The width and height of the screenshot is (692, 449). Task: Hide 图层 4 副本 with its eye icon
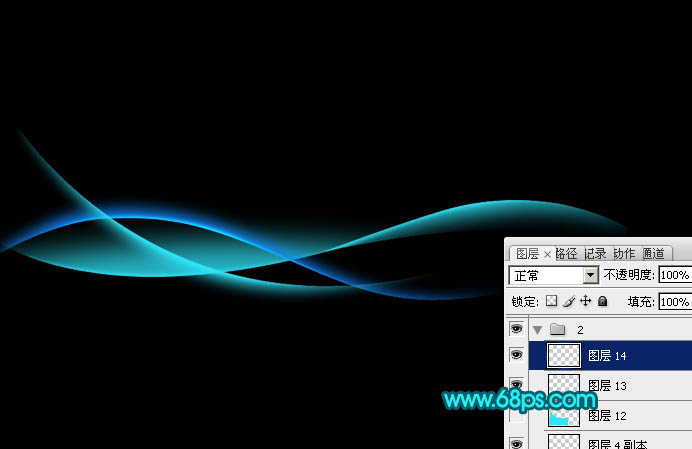[x=516, y=443]
